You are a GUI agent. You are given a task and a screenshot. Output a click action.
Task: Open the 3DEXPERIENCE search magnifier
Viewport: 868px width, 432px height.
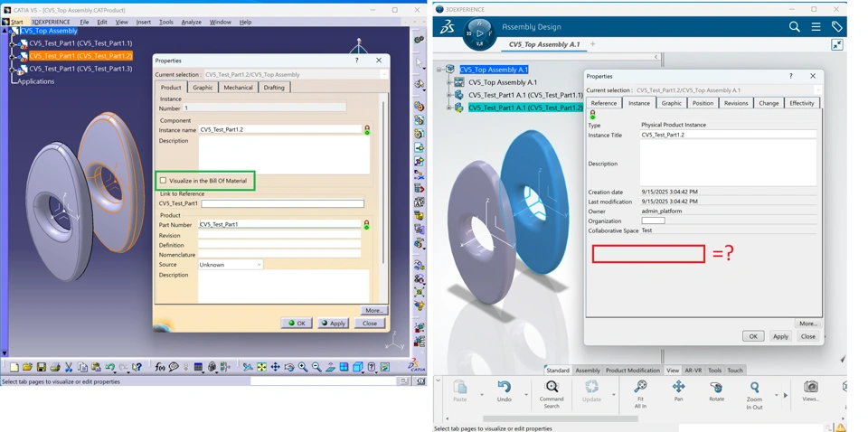[x=794, y=27]
